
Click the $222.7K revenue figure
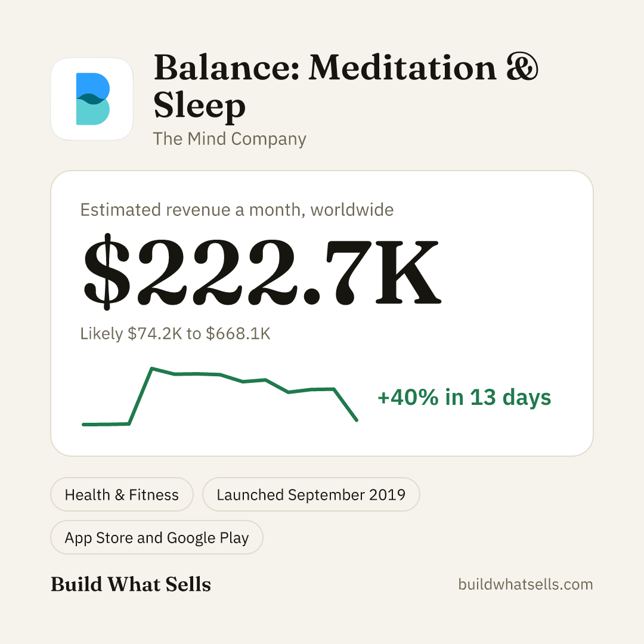click(x=262, y=271)
